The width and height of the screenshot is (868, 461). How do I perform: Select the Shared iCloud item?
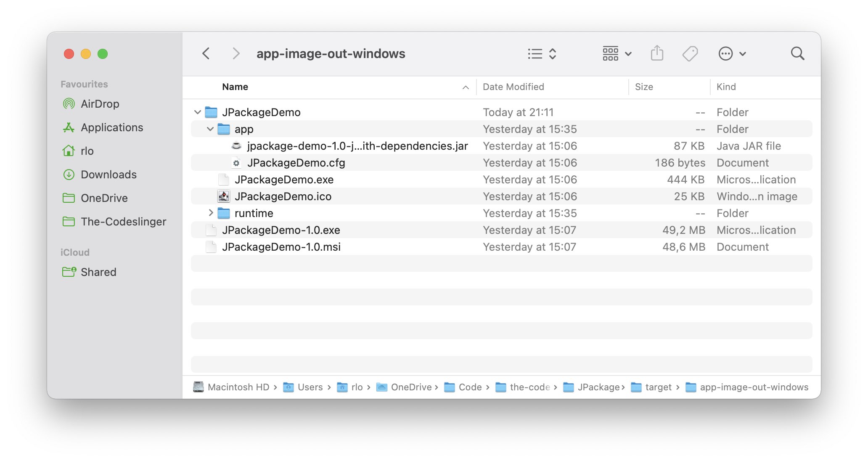[98, 272]
